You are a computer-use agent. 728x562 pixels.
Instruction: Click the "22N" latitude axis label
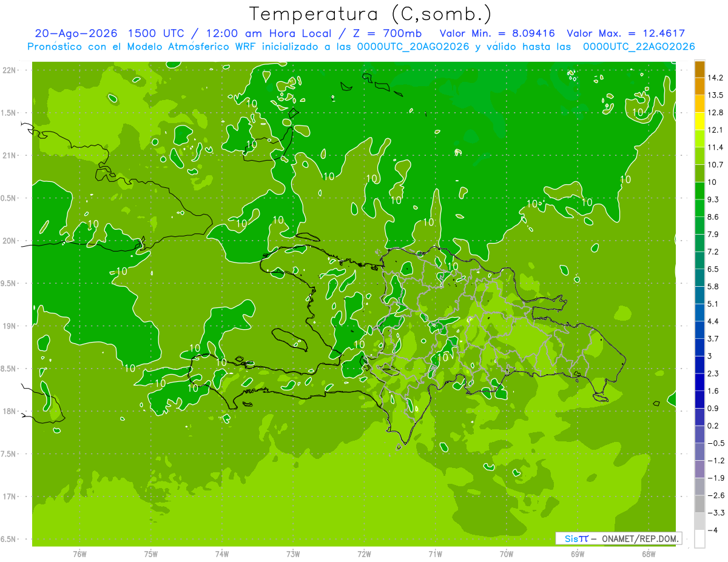(x=10, y=70)
